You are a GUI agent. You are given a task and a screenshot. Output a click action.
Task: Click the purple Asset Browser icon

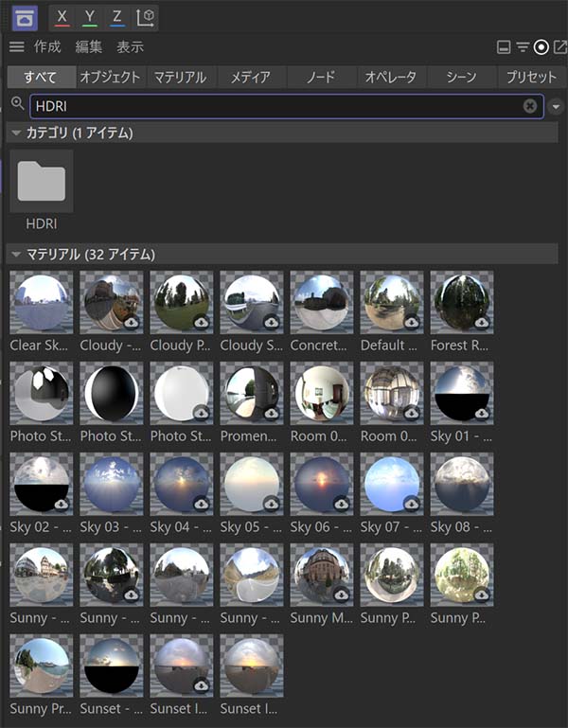pos(25,19)
